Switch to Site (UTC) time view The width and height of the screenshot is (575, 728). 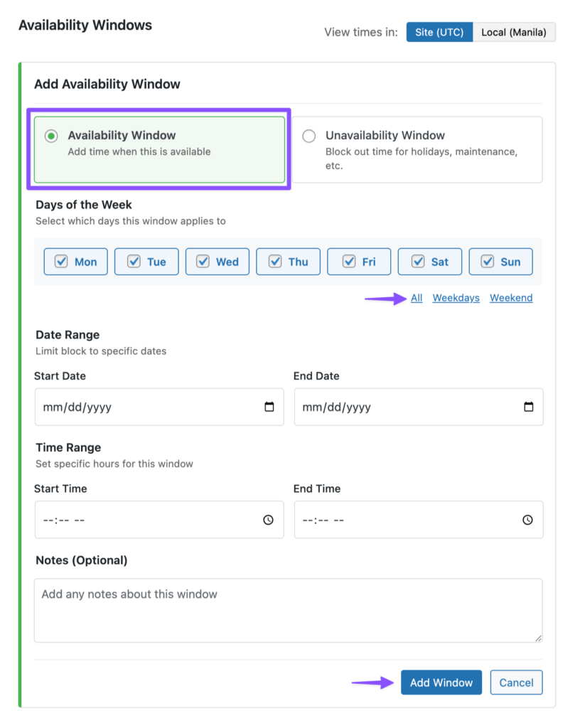(439, 32)
